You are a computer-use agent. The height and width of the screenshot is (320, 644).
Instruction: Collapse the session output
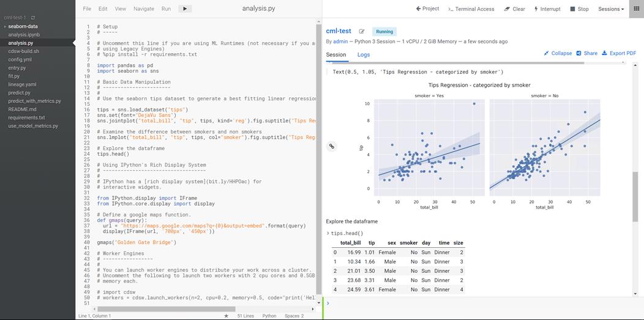pos(558,53)
